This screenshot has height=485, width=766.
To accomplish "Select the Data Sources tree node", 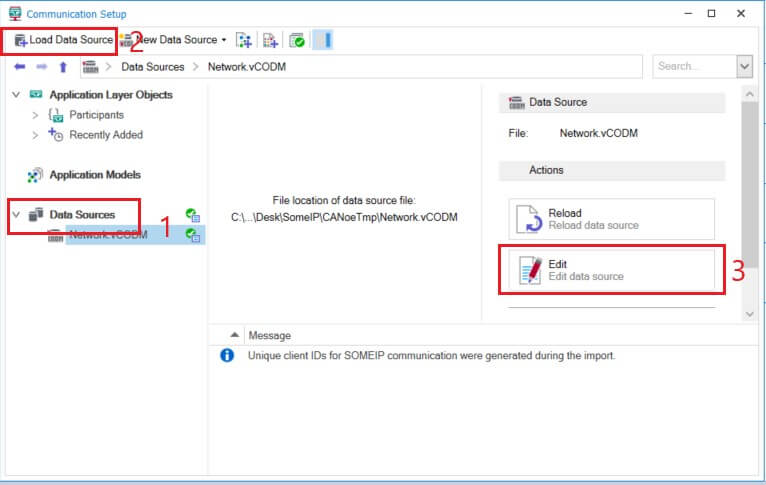I will [82, 214].
